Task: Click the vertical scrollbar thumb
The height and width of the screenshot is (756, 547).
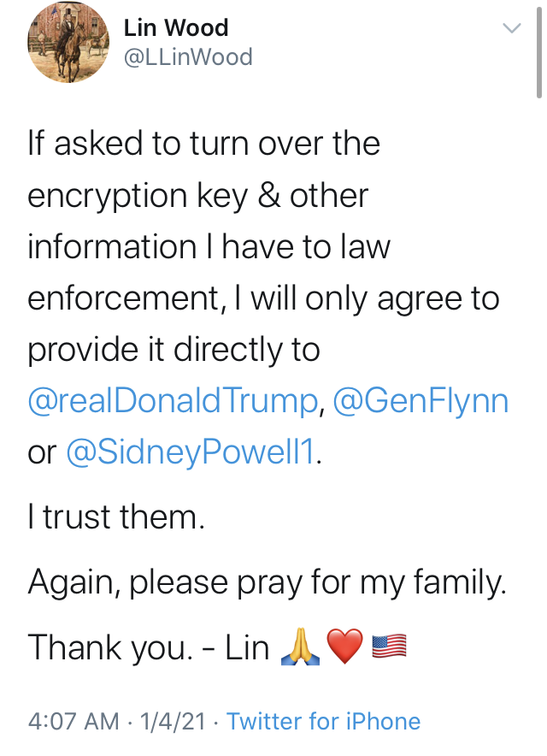Action: [x=538, y=53]
